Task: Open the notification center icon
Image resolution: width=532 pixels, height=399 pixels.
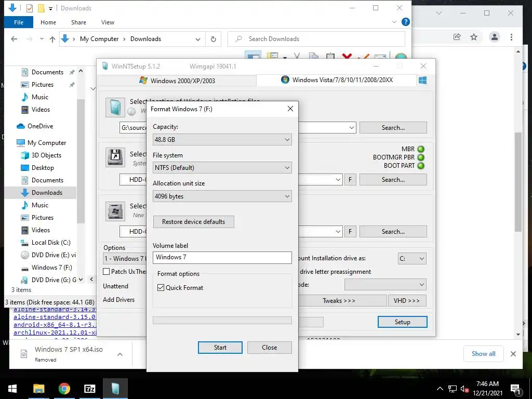Action: (515, 390)
